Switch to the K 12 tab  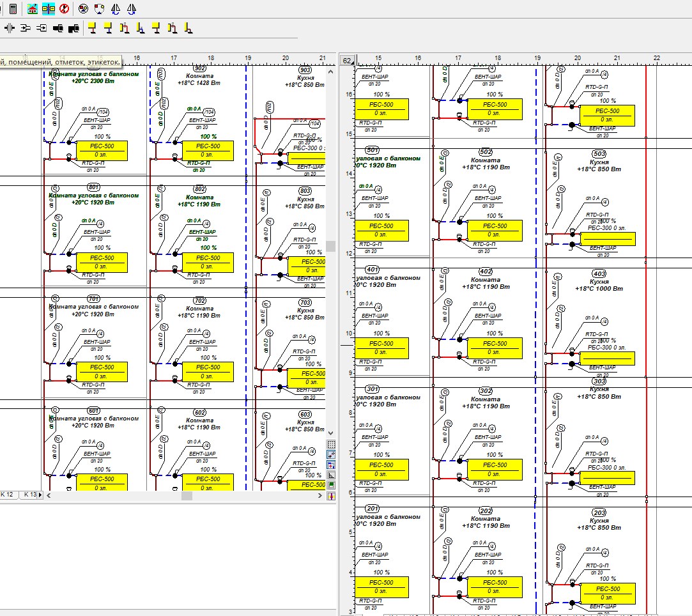[8, 495]
